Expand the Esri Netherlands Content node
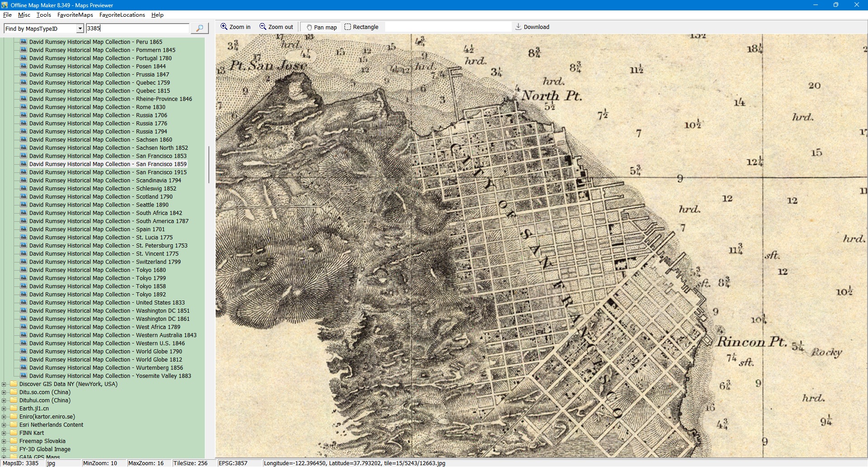Screen dimensions: 868x467 tap(4, 425)
